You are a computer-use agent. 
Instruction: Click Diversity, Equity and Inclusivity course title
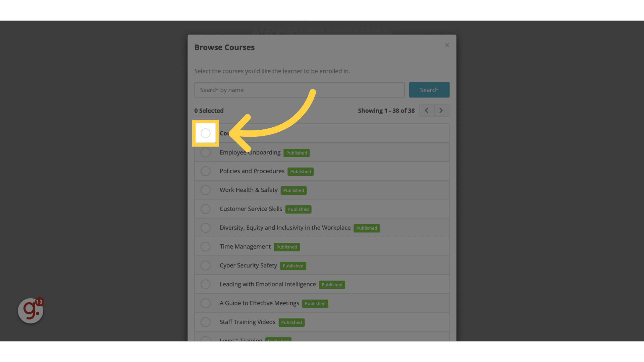(285, 228)
